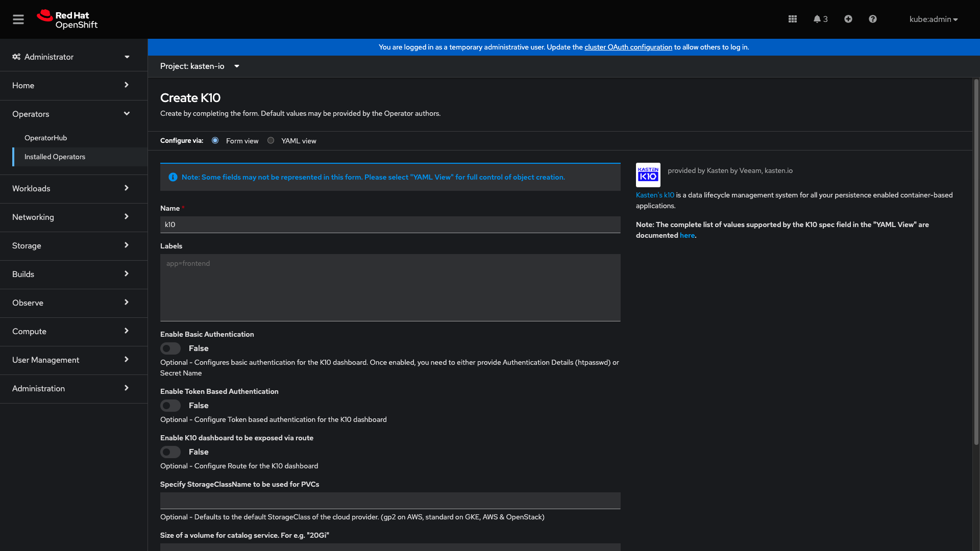
Task: Expand the Storage navigation section
Action: [x=73, y=245]
